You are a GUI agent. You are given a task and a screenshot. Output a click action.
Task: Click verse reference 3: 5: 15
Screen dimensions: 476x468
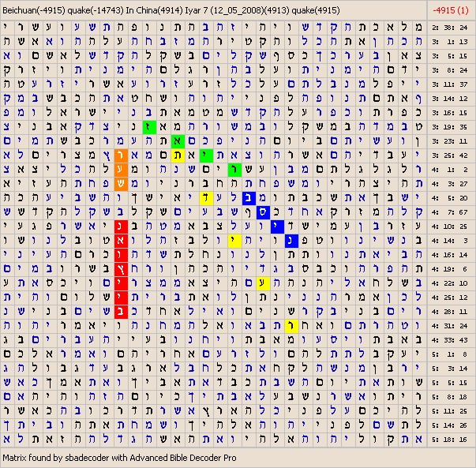pyautogui.click(x=450, y=56)
